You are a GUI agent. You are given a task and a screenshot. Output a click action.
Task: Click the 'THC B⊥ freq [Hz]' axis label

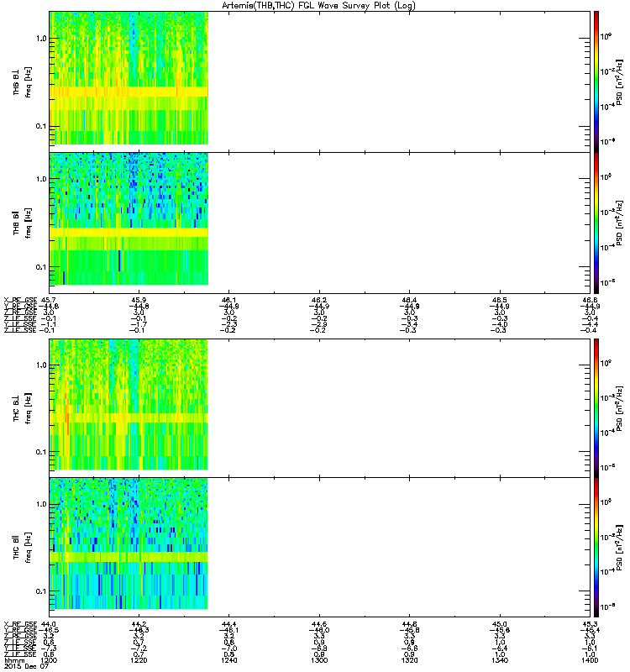click(22, 408)
